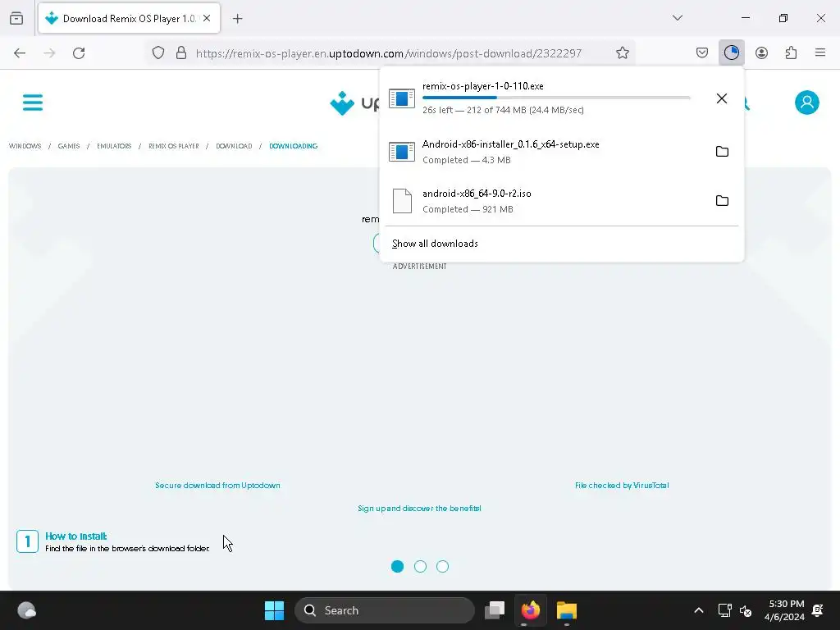Click How to install step heading
840x630 pixels.
pyautogui.click(x=76, y=536)
